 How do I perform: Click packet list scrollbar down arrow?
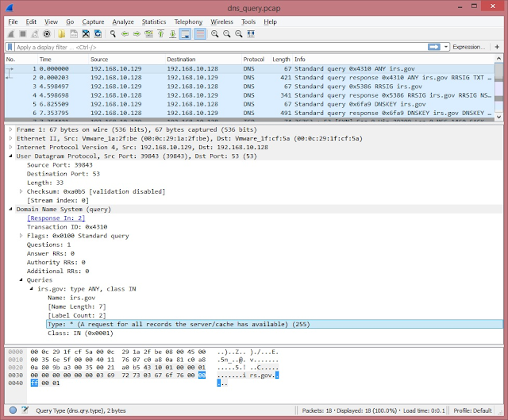pos(498,117)
